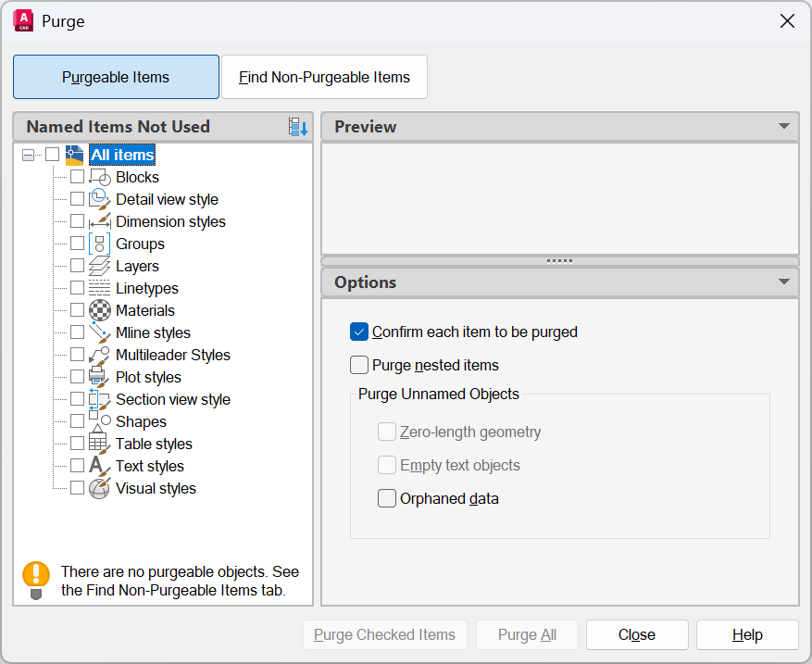The height and width of the screenshot is (664, 812).
Task: Click the Layers stack icon
Action: pyautogui.click(x=99, y=266)
